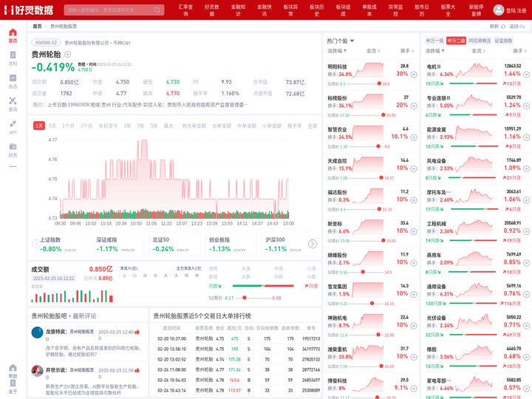The width and height of the screenshot is (532, 399).
Task: Open the 关于 about icon in sidebar
Action: 13,383
